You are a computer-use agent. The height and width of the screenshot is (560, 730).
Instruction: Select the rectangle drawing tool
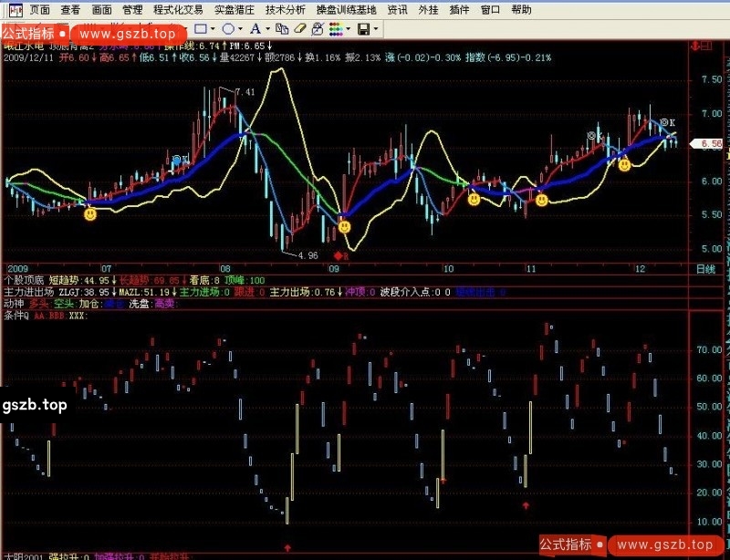point(201,29)
